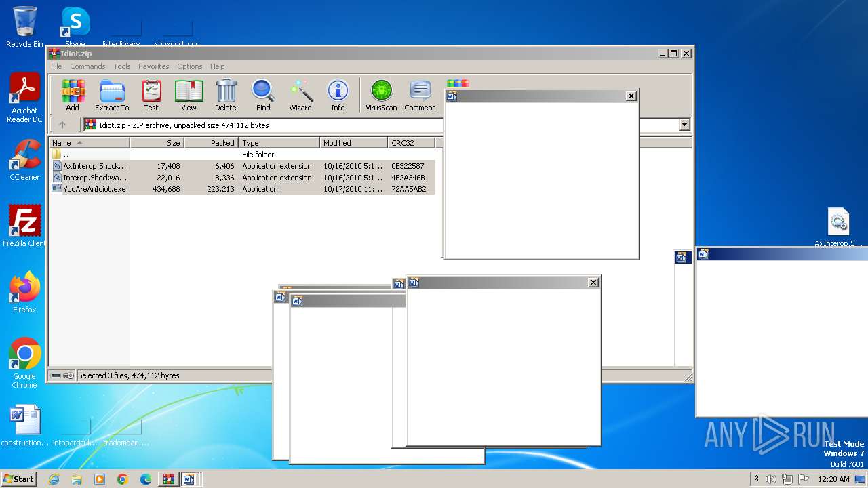Sort by the CRC32 column header

[x=411, y=143]
